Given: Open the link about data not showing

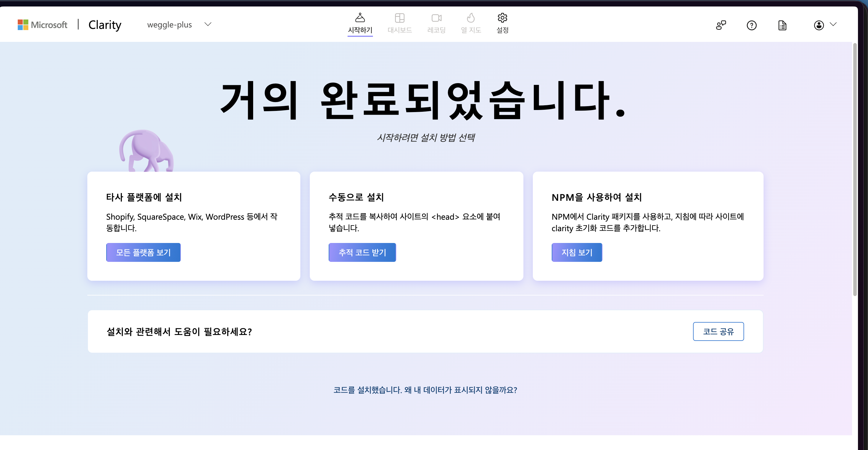Looking at the screenshot, I should pyautogui.click(x=425, y=390).
